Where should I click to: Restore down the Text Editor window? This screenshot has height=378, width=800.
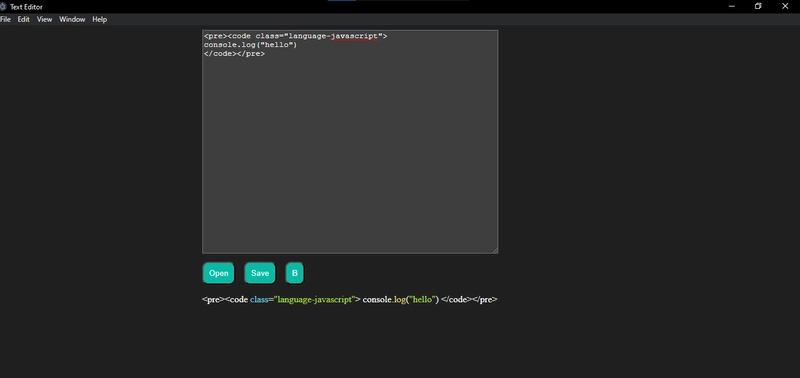(x=758, y=6)
